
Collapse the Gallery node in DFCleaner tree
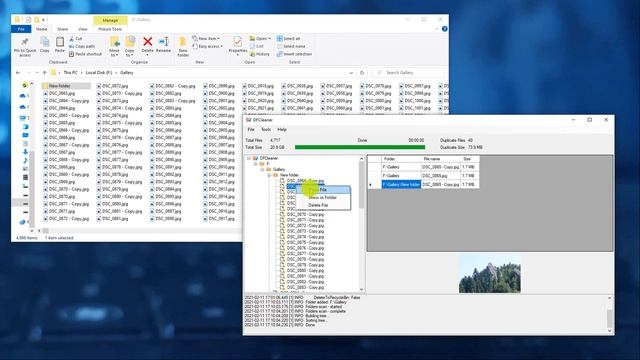click(262, 169)
